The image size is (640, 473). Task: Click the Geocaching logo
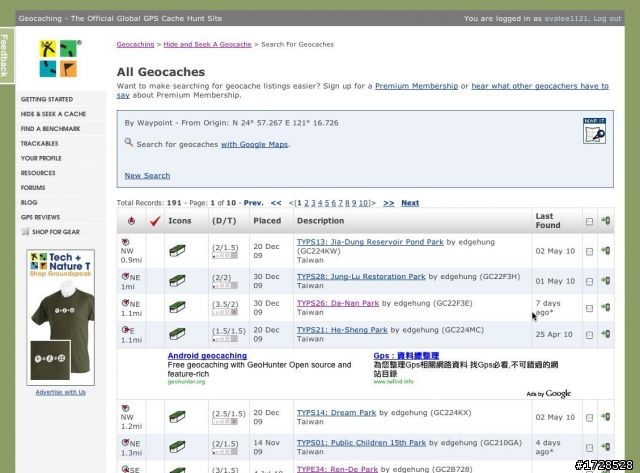[x=60, y=58]
